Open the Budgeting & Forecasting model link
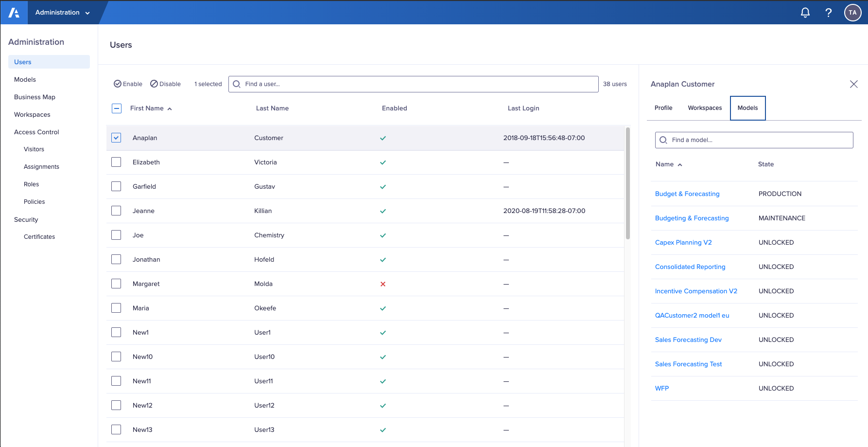 [x=692, y=218]
